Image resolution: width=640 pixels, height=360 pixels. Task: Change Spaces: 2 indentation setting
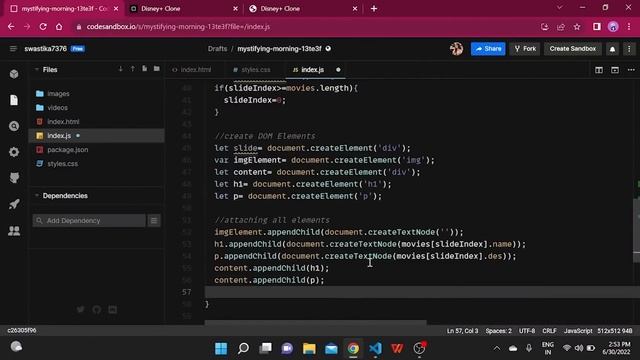pos(498,331)
